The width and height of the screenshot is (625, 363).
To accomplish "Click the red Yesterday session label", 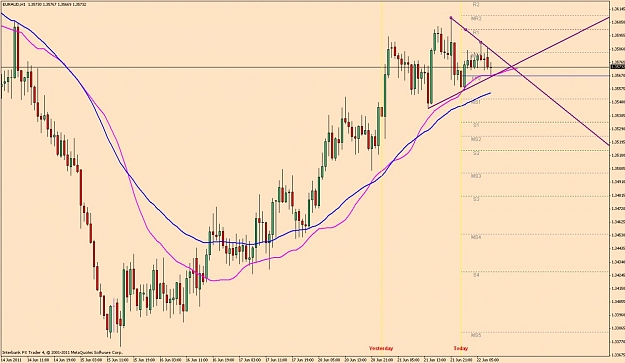I will [381, 348].
